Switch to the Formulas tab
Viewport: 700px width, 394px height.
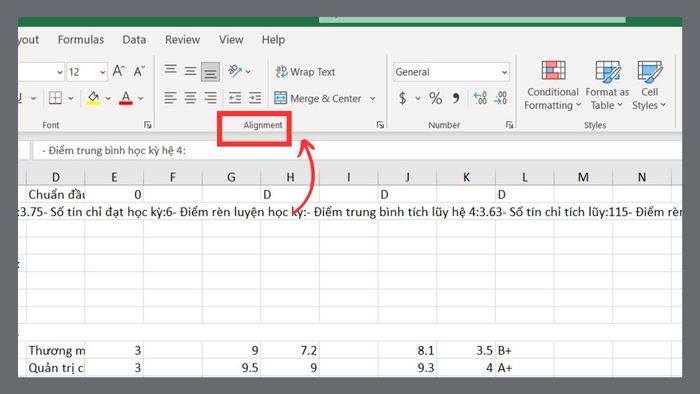[81, 40]
